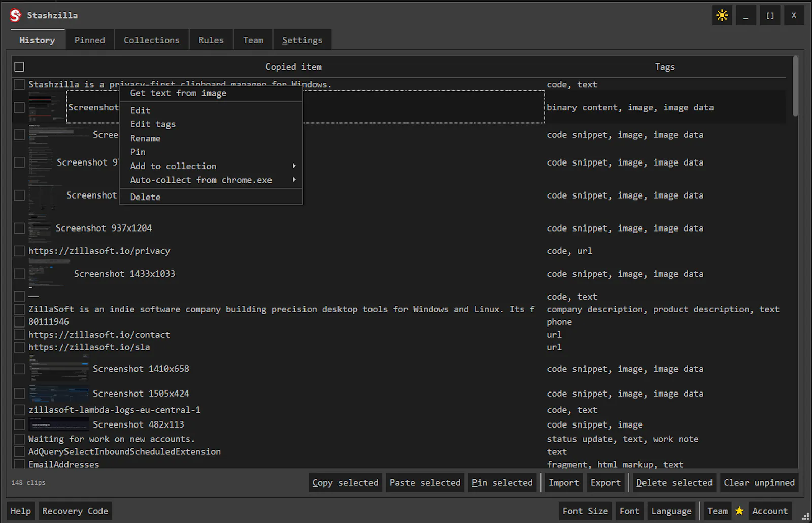The width and height of the screenshot is (812, 523).
Task: Click the clip list vertical scrollbar thumb
Action: click(x=795, y=86)
